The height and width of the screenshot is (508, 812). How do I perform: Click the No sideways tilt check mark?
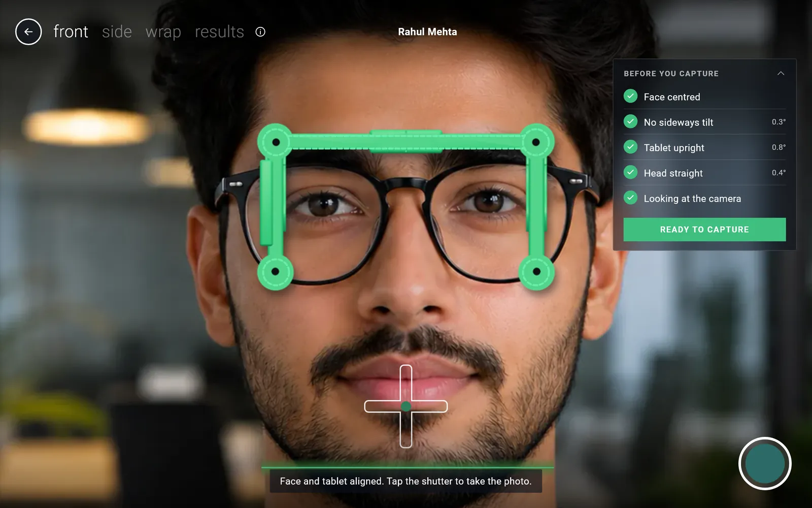630,121
